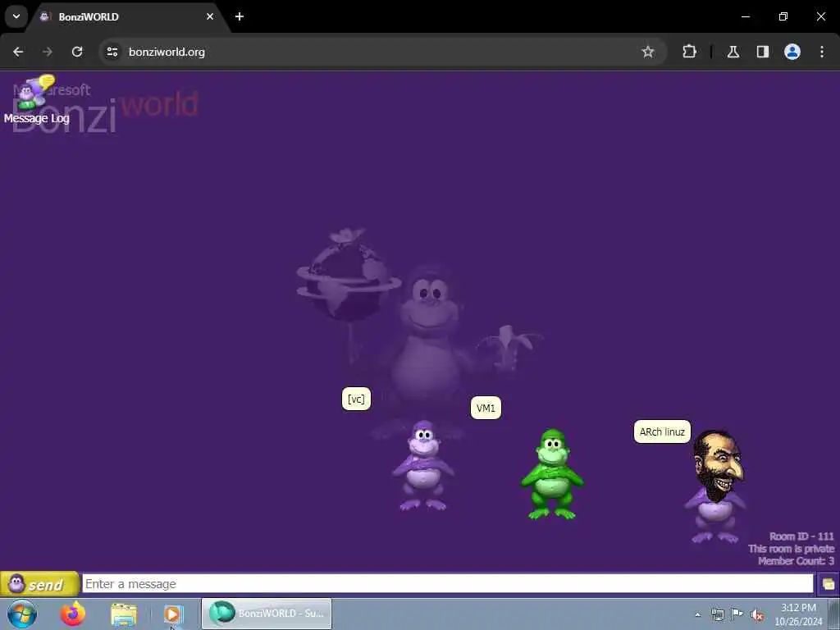This screenshot has height=630, width=840.
Task: Switch to BonziWORLD taskbar window button
Action: (x=267, y=614)
